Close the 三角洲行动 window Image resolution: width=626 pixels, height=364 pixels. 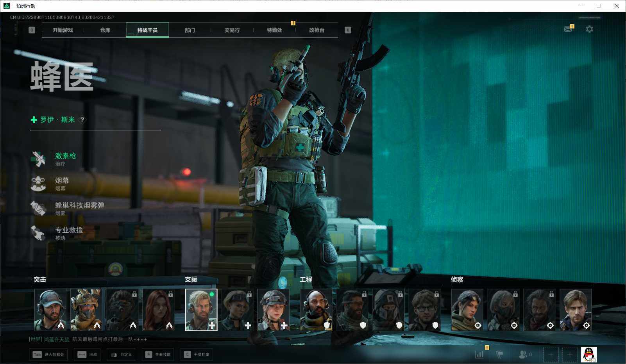pyautogui.click(x=617, y=6)
